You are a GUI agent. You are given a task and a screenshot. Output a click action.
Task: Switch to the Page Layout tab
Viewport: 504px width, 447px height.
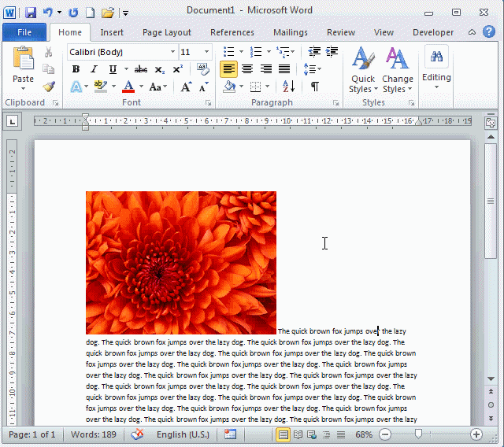tap(166, 32)
